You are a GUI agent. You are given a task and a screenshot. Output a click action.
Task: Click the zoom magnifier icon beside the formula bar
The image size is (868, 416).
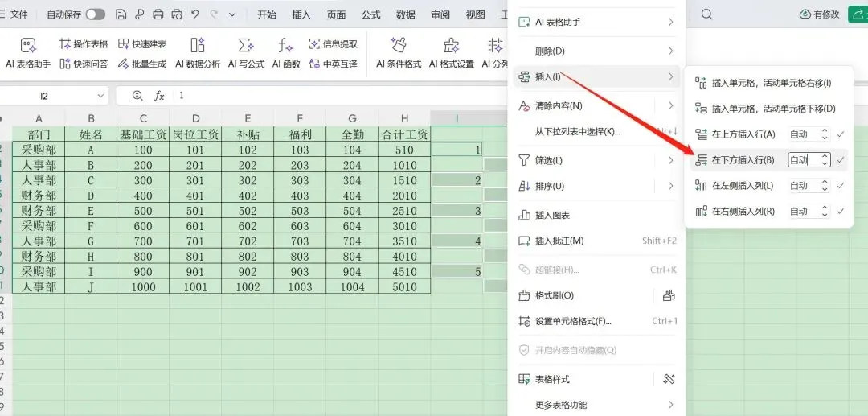pyautogui.click(x=138, y=96)
